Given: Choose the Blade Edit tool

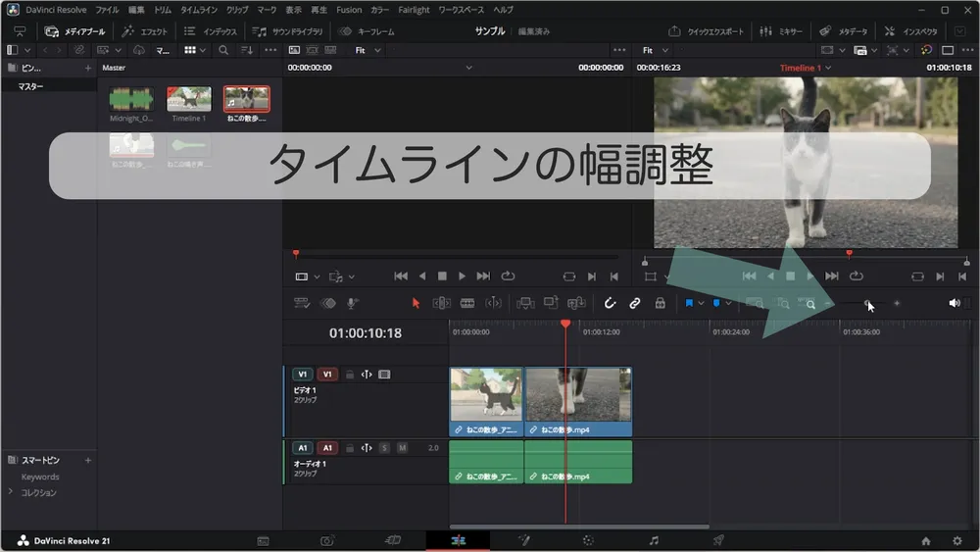Looking at the screenshot, I should coord(467,303).
